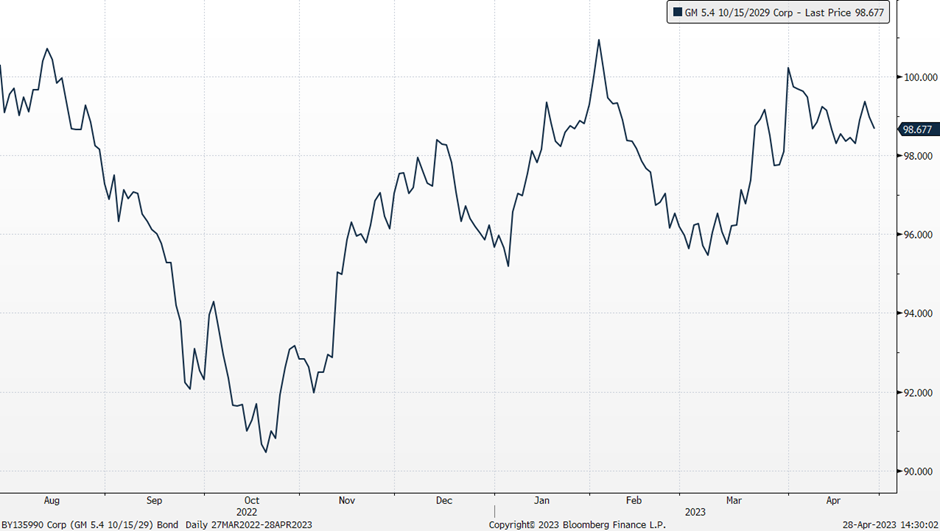Click the 28-Apr-2023 14:30:02 timestamp
940x531 pixels.
(890, 525)
